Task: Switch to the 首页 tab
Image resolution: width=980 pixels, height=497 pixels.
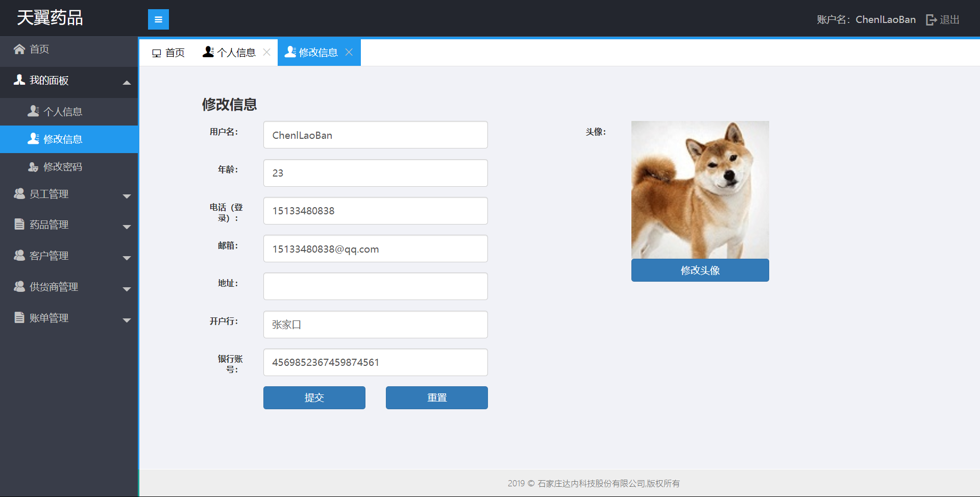Action: click(x=168, y=53)
